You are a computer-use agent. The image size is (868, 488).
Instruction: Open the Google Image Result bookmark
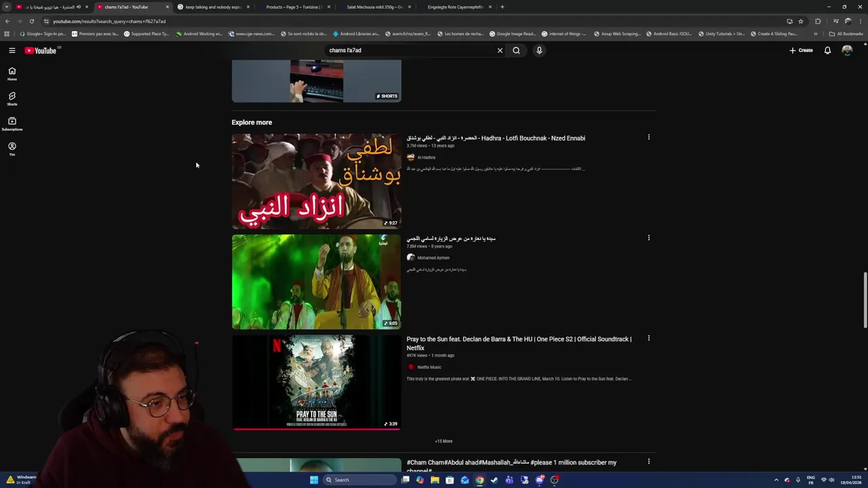click(x=512, y=33)
